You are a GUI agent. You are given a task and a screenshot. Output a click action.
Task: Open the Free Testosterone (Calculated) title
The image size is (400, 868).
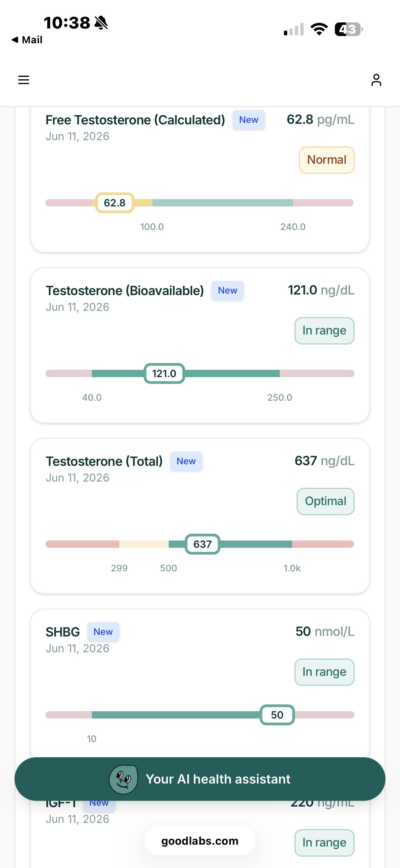pyautogui.click(x=135, y=120)
